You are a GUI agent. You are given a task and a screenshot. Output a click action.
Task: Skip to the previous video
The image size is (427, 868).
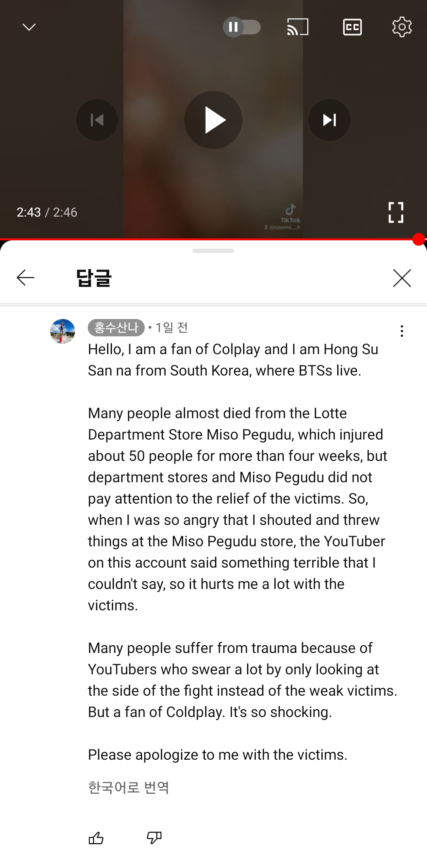(97, 120)
